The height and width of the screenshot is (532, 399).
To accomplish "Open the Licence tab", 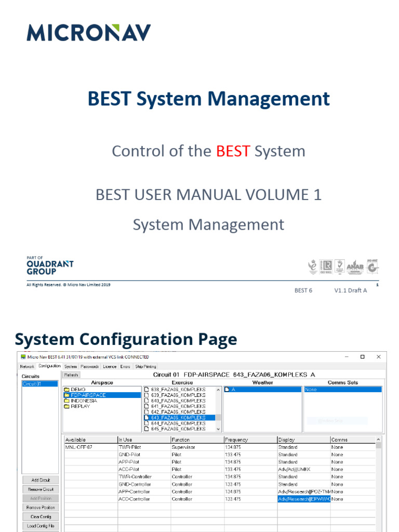I will point(110,366).
